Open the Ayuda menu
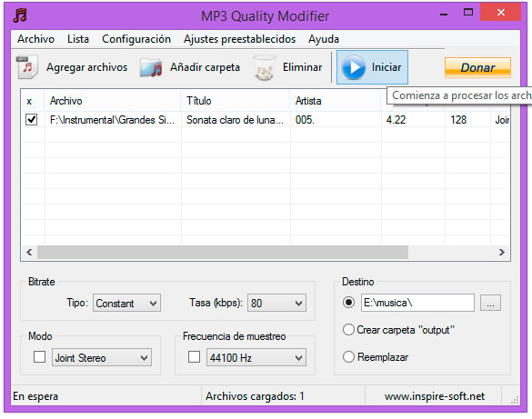The width and height of the screenshot is (532, 419). [324, 39]
